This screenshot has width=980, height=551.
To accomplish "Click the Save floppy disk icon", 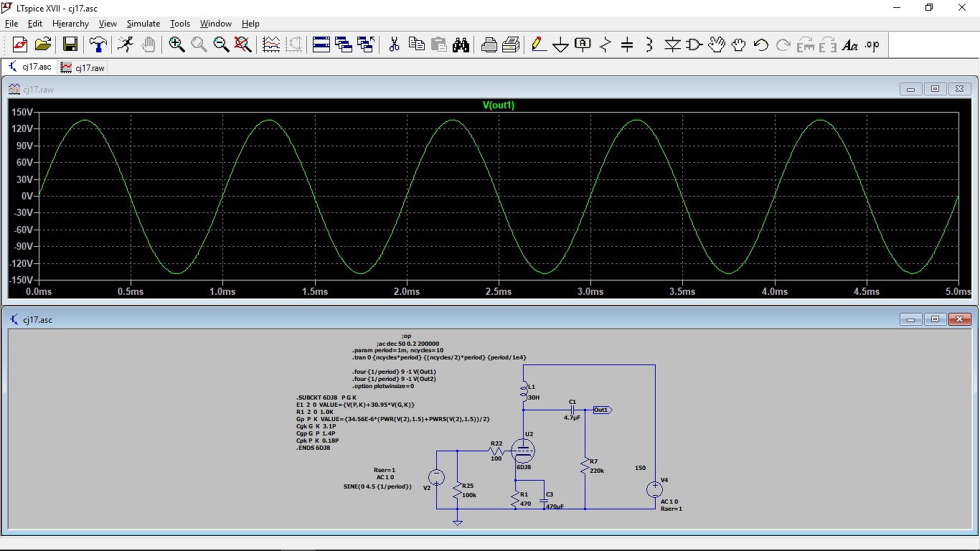I will coord(70,44).
